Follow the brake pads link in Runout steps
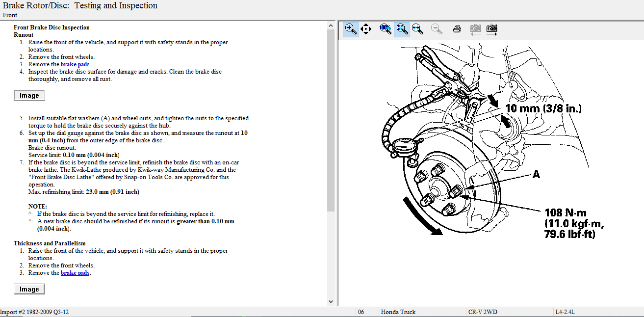The width and height of the screenshot is (644, 317). 75,64
